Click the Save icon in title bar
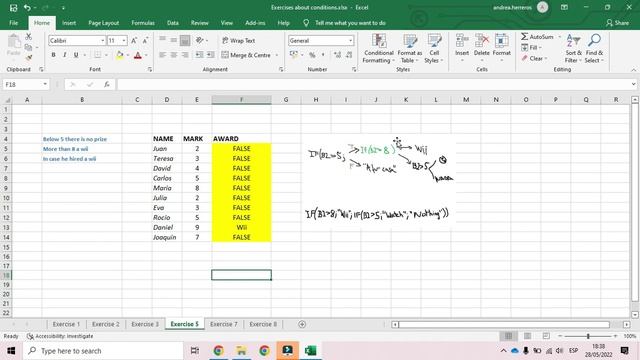Image resolution: width=640 pixels, height=360 pixels. click(13, 7)
